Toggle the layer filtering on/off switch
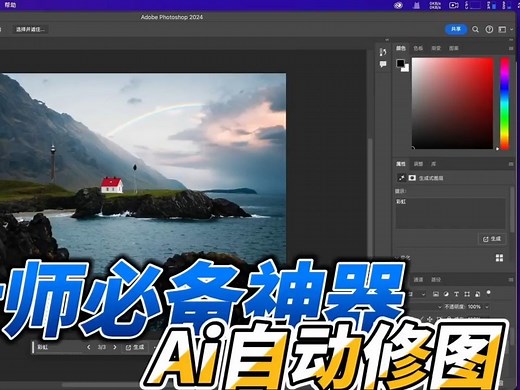The height and width of the screenshot is (390, 520). pyautogui.click(x=488, y=292)
